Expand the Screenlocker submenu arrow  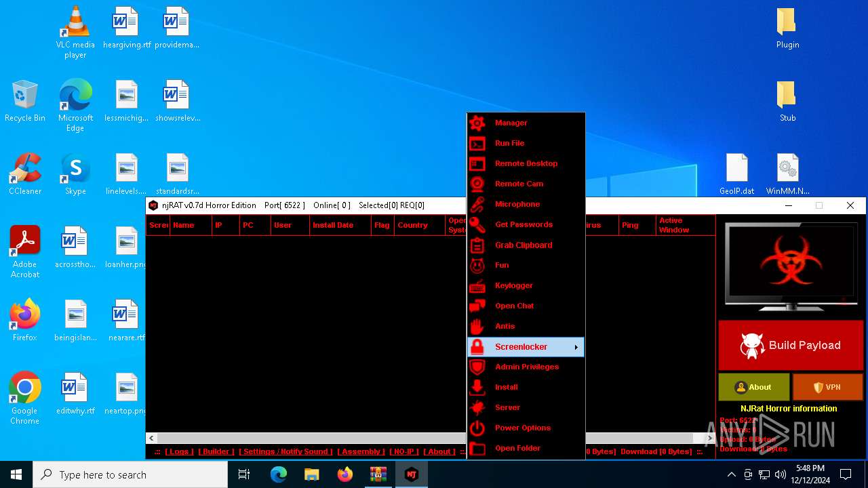coord(576,347)
